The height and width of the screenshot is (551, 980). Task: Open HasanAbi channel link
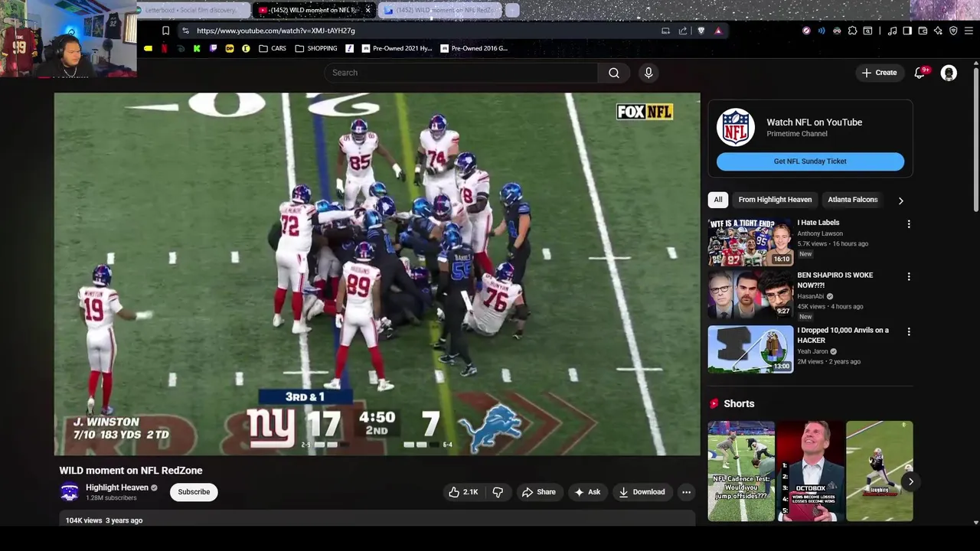812,296
